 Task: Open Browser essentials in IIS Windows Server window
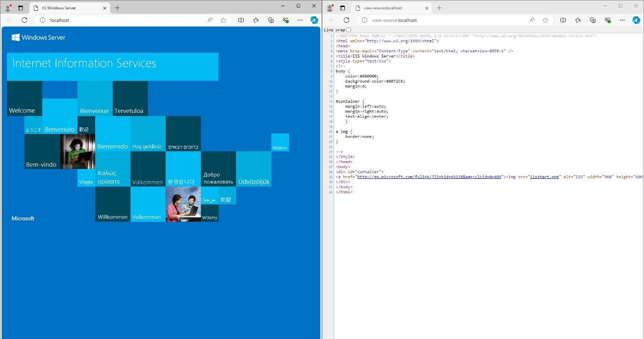pyautogui.click(x=286, y=20)
